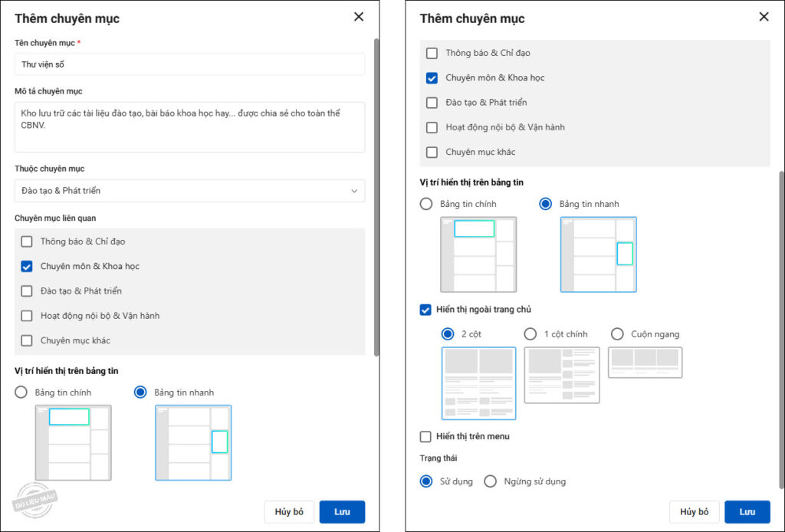Click the single main column layout thumbnail

[x=561, y=375]
